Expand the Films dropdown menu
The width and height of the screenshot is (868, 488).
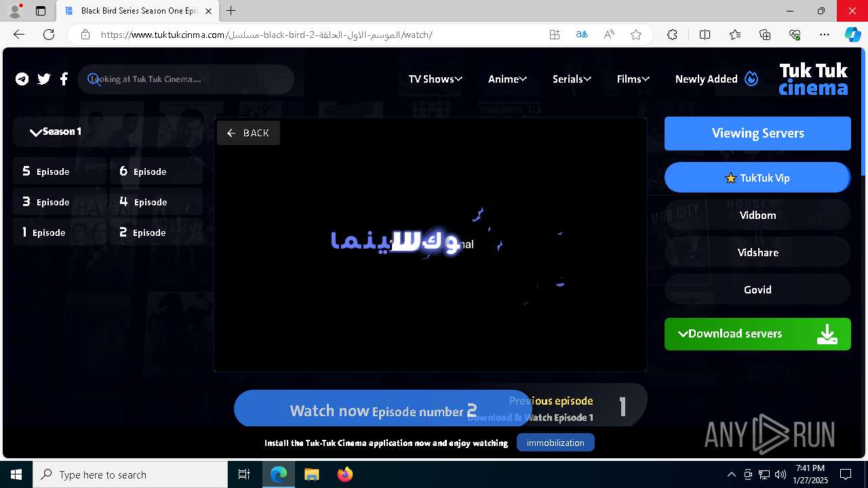click(633, 79)
